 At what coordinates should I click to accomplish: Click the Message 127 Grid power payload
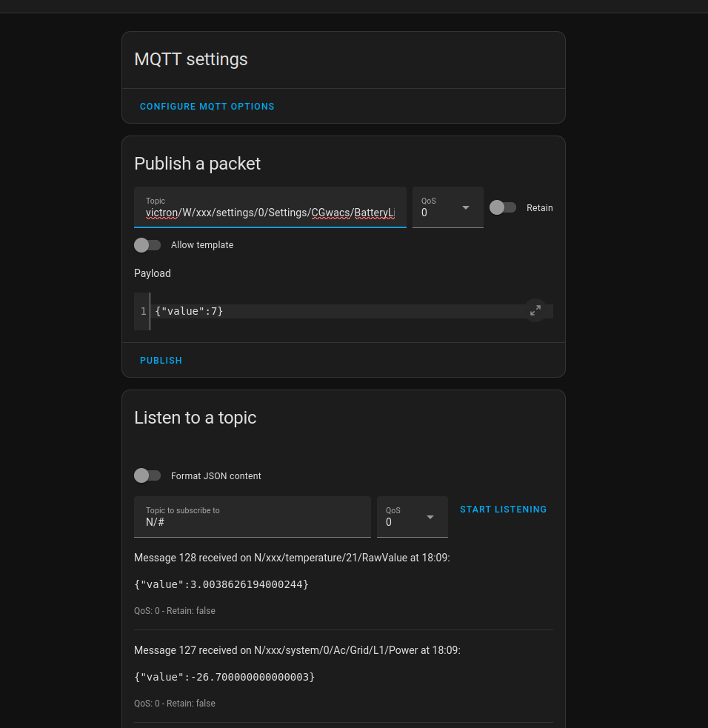(x=224, y=677)
